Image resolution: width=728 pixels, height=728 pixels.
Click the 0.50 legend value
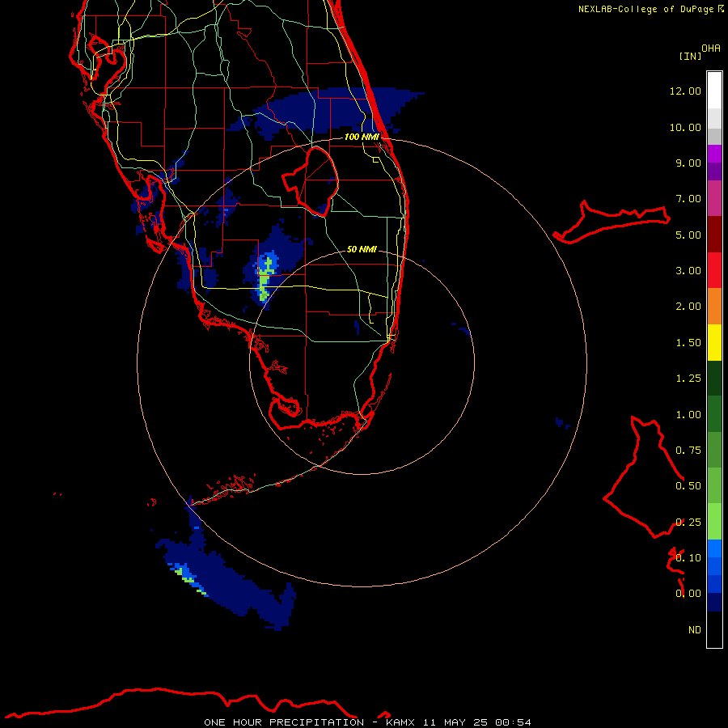(x=688, y=486)
